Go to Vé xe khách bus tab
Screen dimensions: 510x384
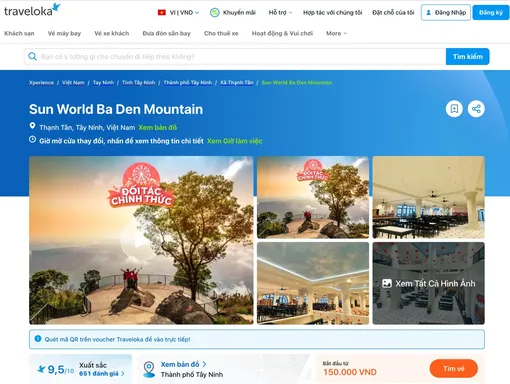[112, 33]
